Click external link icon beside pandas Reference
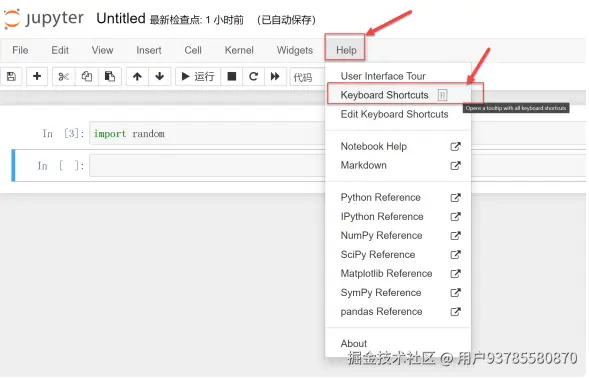The width and height of the screenshot is (589, 378). (455, 311)
